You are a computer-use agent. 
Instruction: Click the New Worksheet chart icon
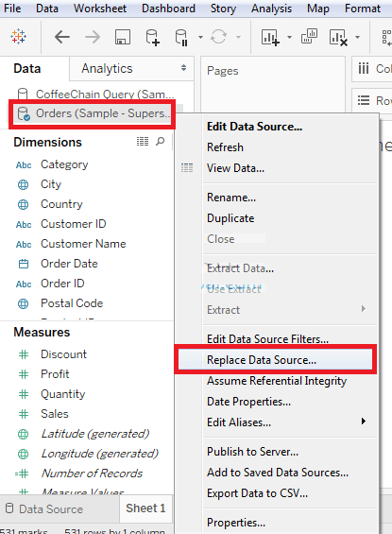270,37
